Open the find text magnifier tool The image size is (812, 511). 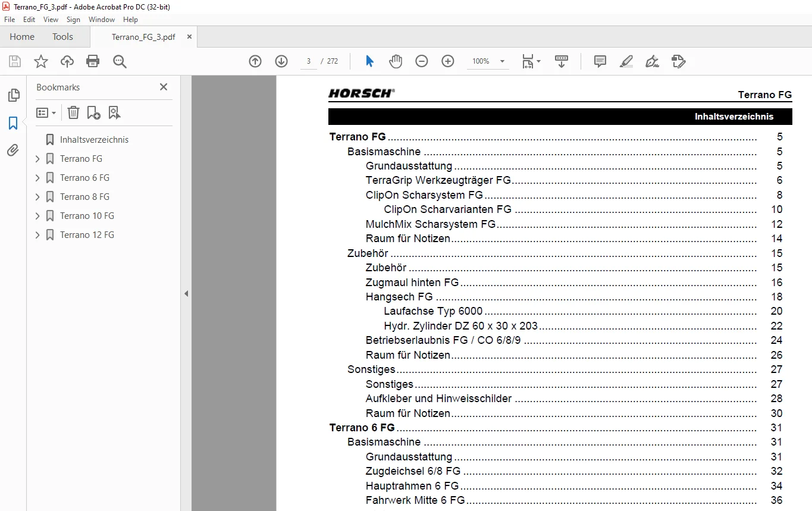[120, 61]
